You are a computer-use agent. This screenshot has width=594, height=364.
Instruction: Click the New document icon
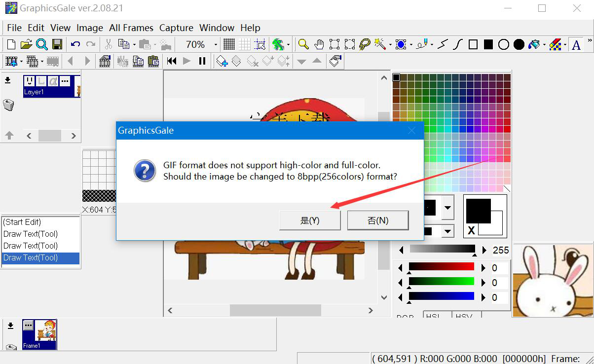click(x=11, y=45)
